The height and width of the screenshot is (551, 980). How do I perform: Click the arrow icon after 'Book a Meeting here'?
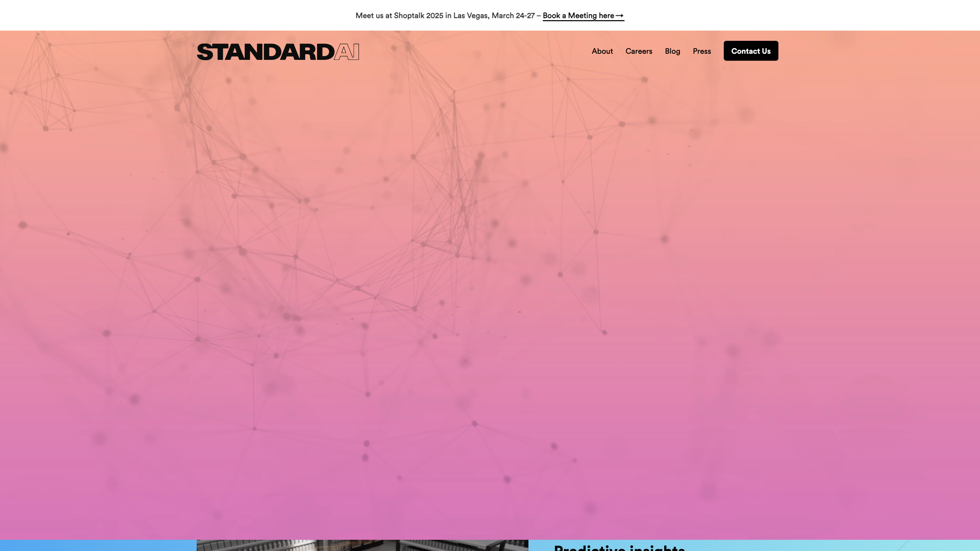click(619, 16)
